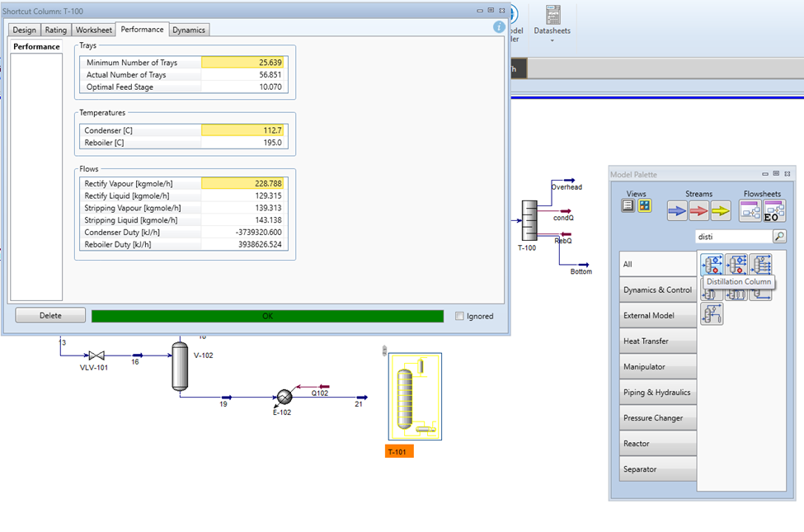Select Stripping Liquid value 143.138
The image size is (804, 532).
(x=242, y=220)
